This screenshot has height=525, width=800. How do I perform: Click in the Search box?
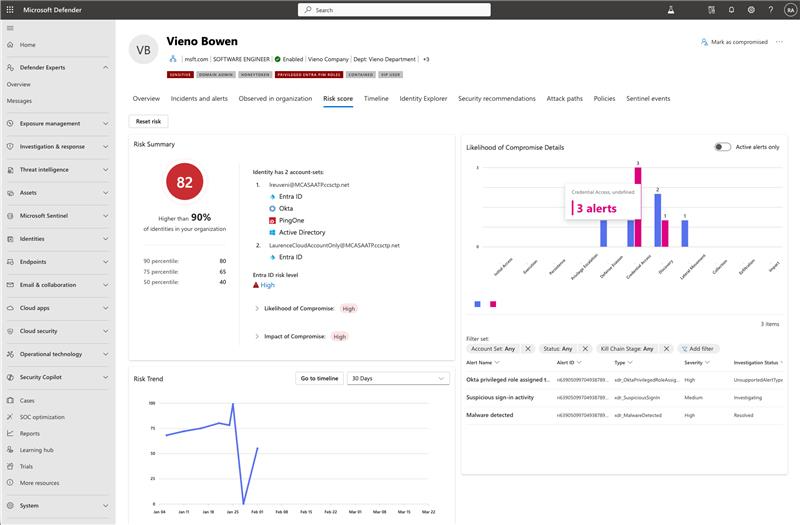pyautogui.click(x=394, y=10)
